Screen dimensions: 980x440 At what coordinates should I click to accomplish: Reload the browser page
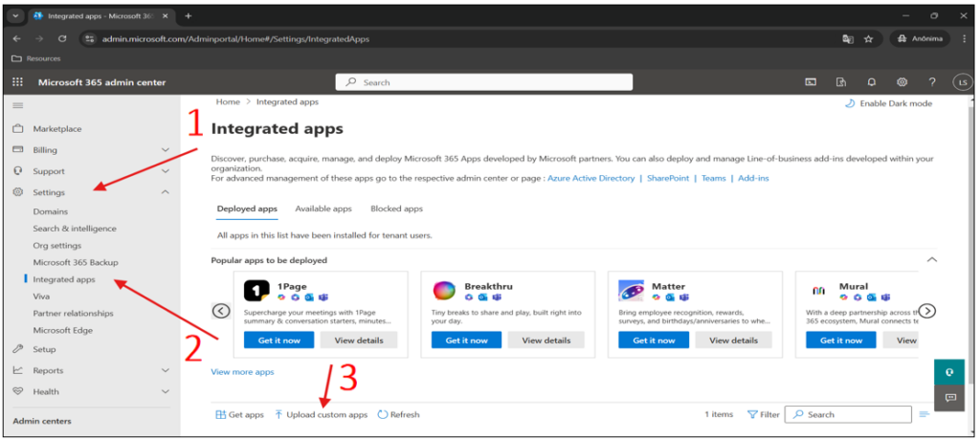click(62, 39)
